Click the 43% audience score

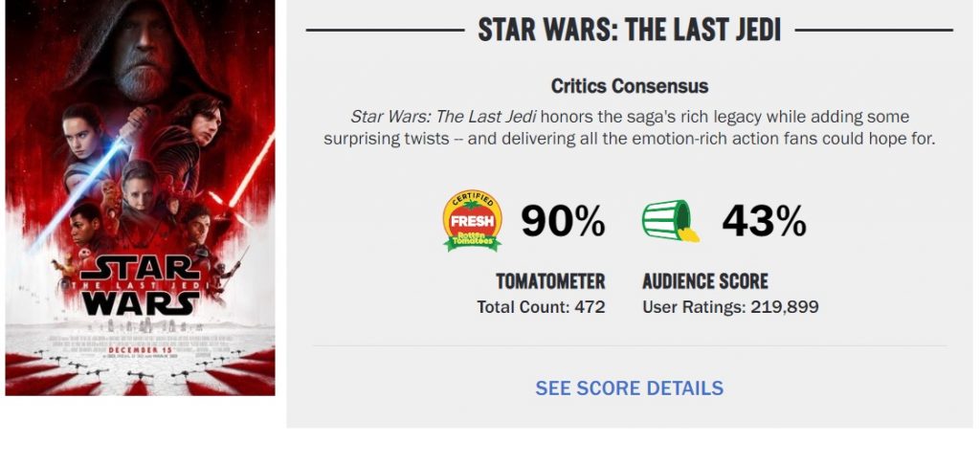pos(764,221)
